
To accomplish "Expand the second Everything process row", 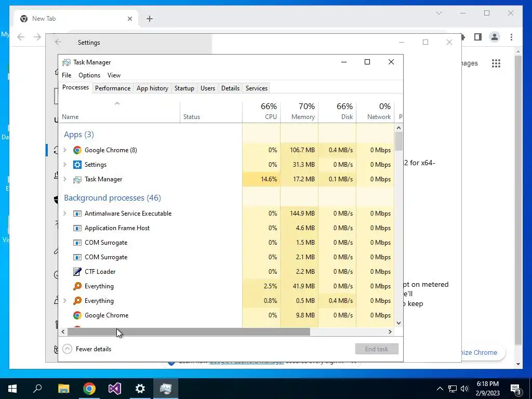I will click(x=65, y=301).
